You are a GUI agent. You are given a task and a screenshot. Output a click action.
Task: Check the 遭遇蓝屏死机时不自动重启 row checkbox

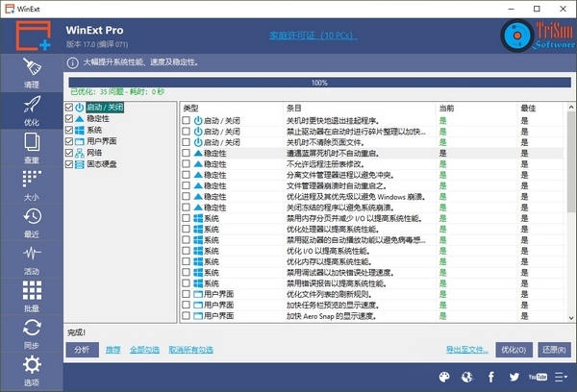187,153
